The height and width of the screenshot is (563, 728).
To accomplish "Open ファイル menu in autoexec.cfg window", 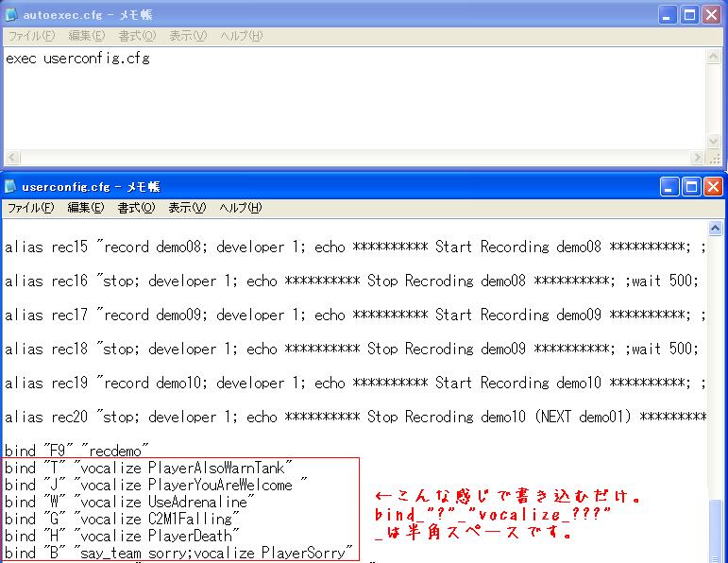I will 31,36.
